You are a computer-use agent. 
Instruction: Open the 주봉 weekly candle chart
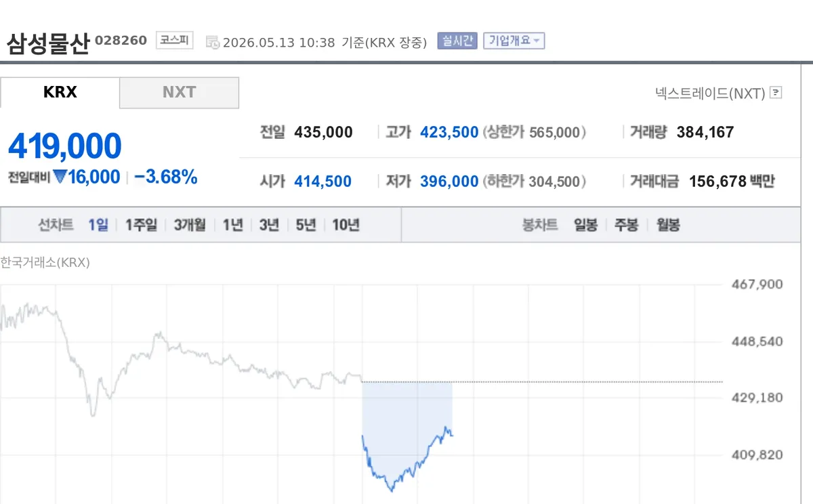(626, 225)
